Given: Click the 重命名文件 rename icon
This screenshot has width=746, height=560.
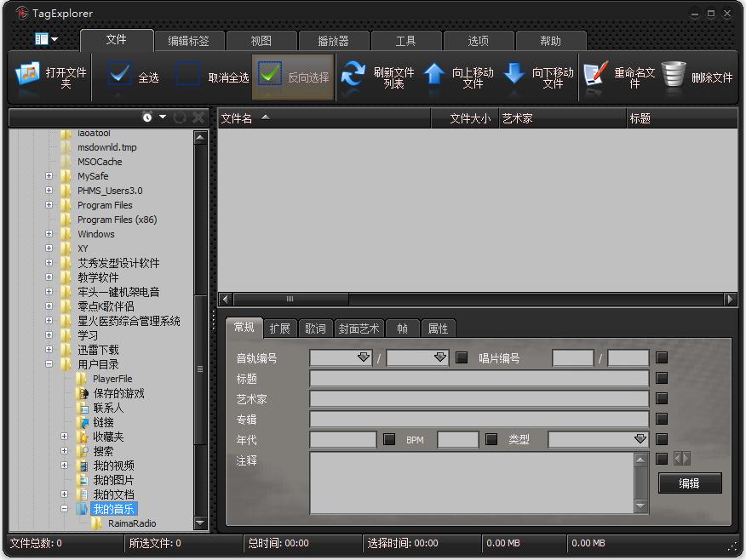Looking at the screenshot, I should click(x=595, y=77).
